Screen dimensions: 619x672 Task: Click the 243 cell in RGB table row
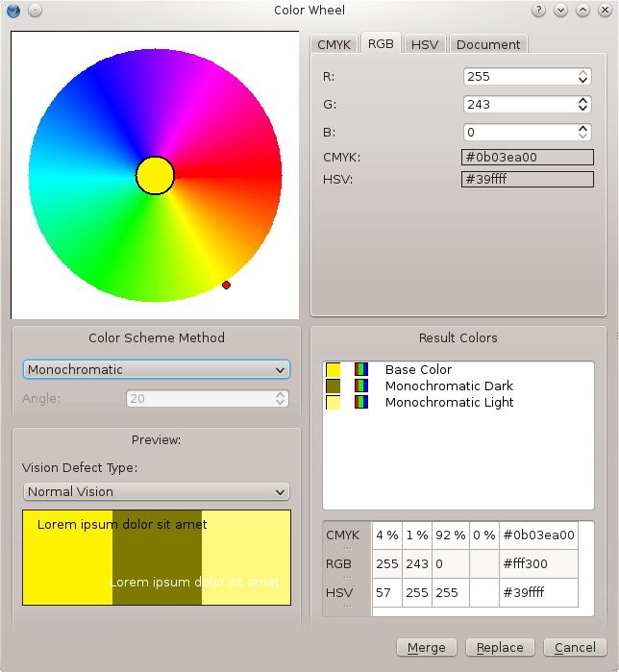click(x=417, y=564)
